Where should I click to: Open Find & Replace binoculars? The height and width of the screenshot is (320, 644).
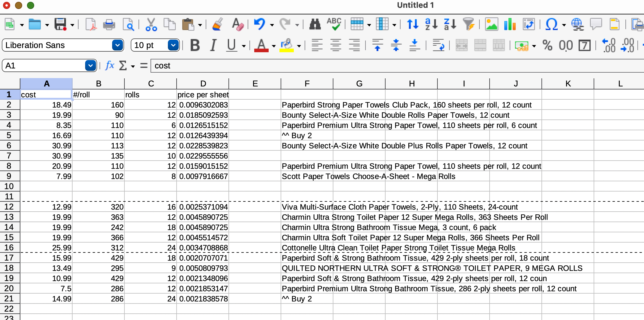pos(315,24)
